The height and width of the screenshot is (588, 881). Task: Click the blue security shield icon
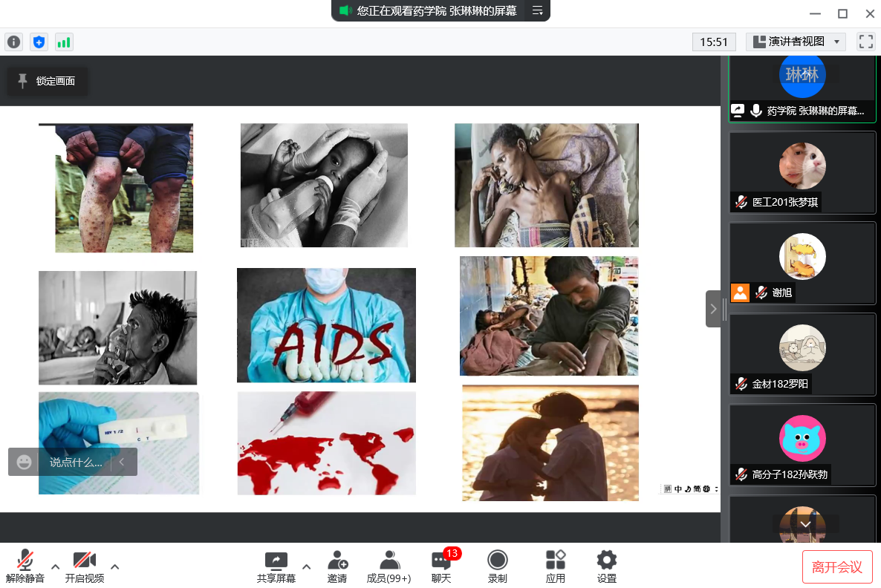39,42
